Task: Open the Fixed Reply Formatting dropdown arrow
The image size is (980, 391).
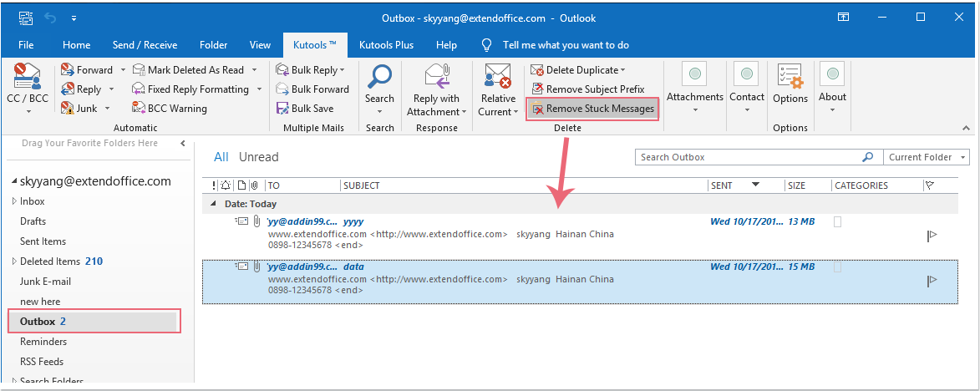Action: 259,89
